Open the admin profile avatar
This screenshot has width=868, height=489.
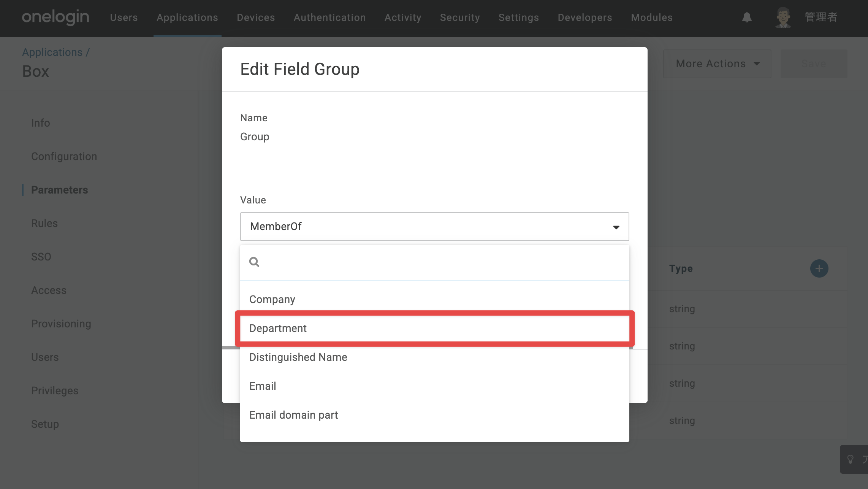click(783, 17)
